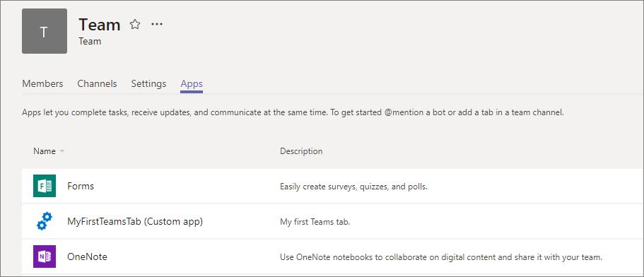Image resolution: width=644 pixels, height=277 pixels.
Task: Switch to the Members tab
Action: pyautogui.click(x=42, y=83)
